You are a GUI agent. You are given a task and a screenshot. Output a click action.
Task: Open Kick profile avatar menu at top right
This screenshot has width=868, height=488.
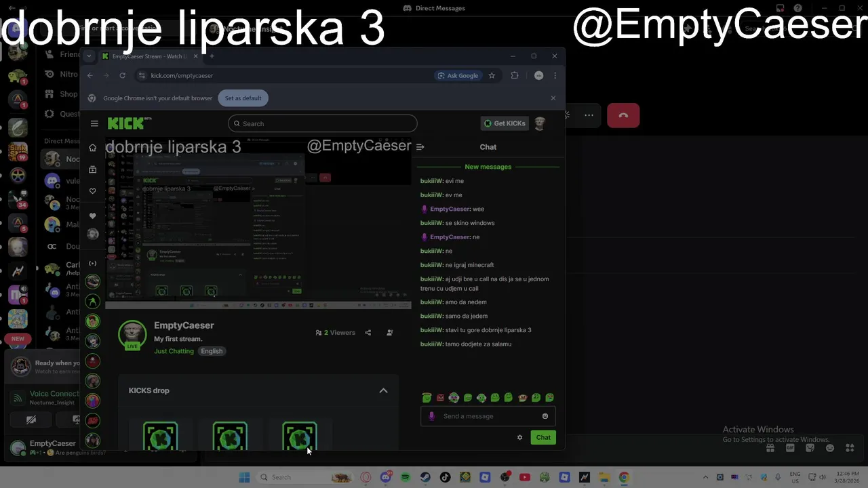(540, 123)
